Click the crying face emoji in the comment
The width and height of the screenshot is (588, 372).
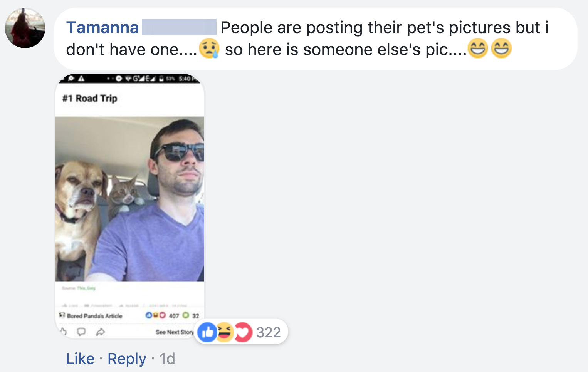[209, 49]
